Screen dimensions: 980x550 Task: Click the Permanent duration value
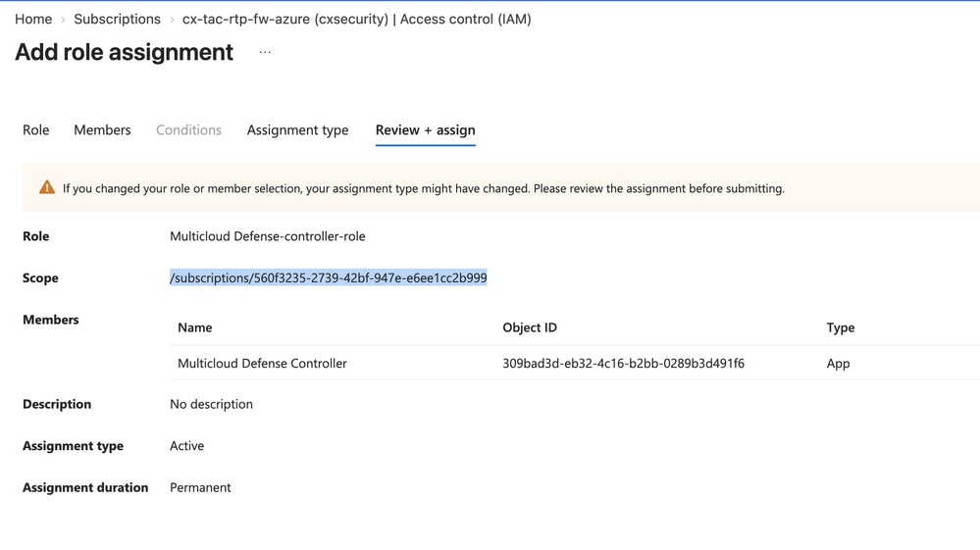tap(200, 487)
